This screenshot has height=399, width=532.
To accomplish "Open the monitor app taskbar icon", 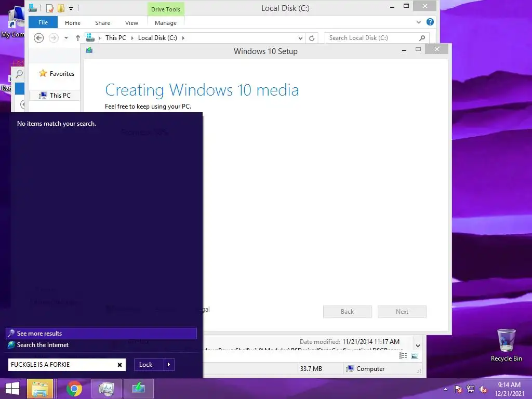I will tap(106, 389).
